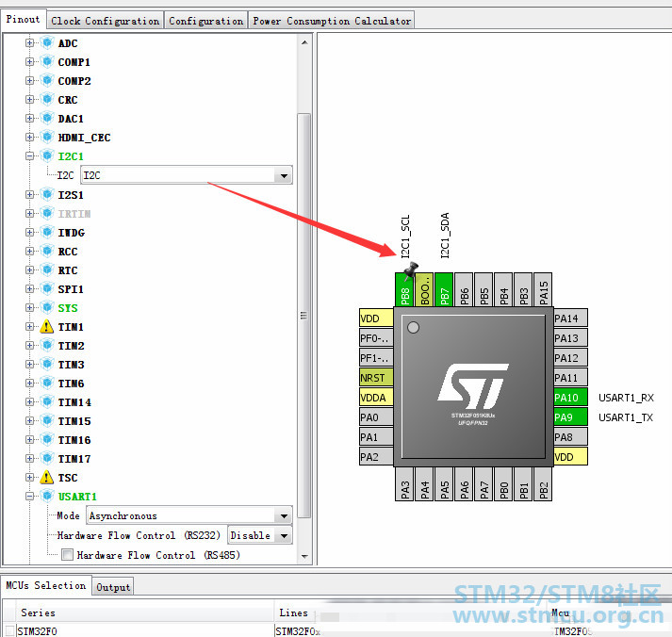Collapse the I2C1 tree node
This screenshot has width=672, height=637.
pos(29,155)
